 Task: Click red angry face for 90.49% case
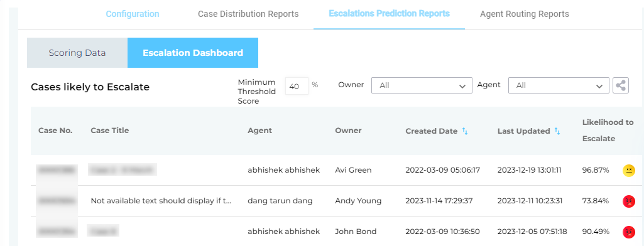(x=628, y=232)
